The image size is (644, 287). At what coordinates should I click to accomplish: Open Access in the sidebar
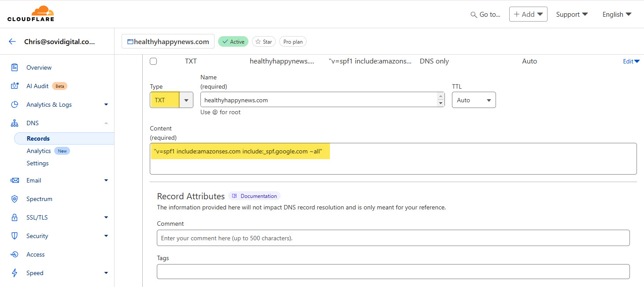pyautogui.click(x=35, y=254)
